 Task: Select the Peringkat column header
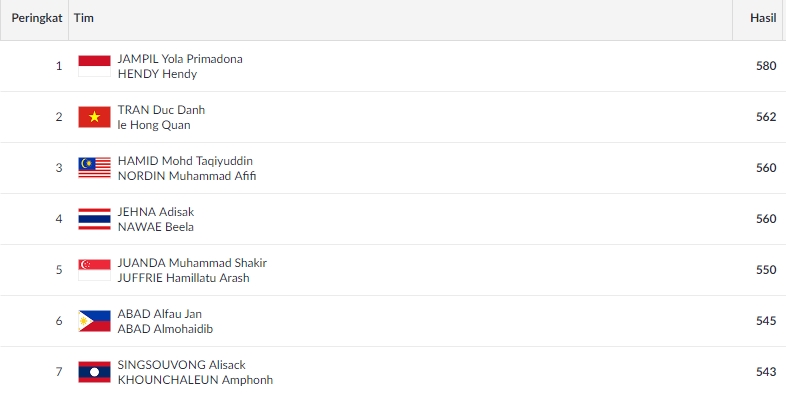point(37,18)
